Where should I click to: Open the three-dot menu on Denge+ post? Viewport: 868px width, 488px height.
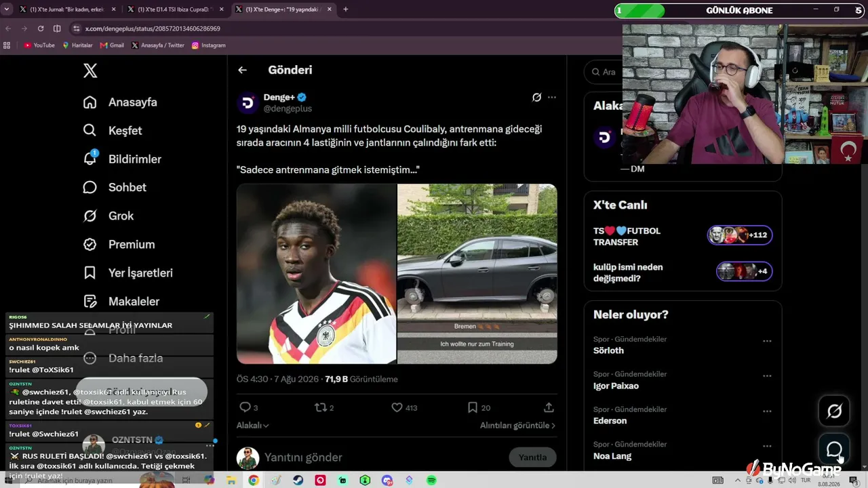point(552,98)
